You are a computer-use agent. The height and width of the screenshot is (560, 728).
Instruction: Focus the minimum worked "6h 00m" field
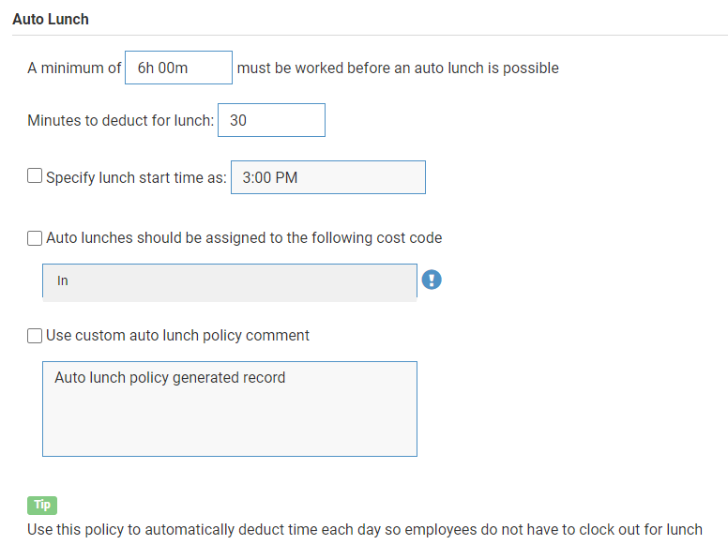178,68
